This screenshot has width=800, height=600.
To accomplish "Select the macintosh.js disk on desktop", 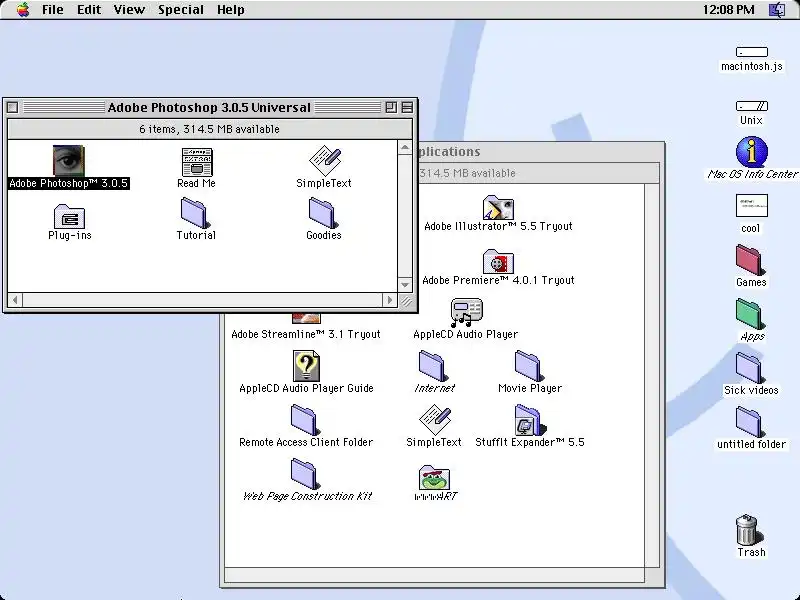I will 752,52.
